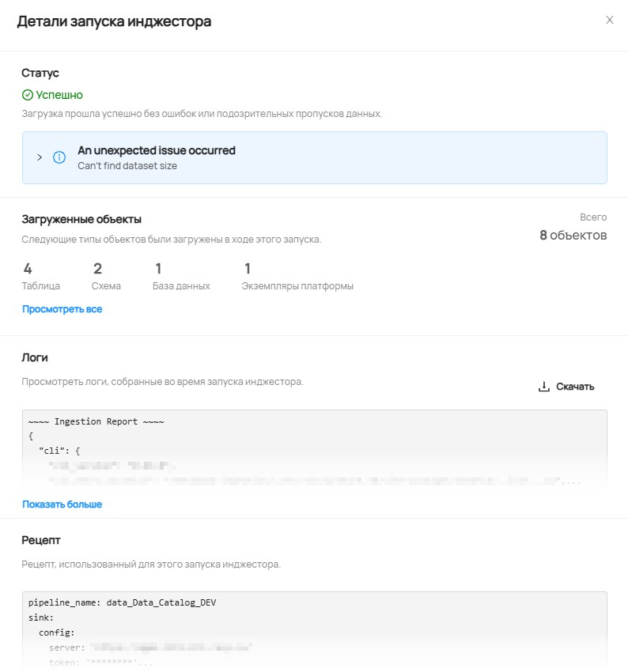Click the blue info icon in alert
Image resolution: width=628 pixels, height=672 pixels.
59,157
